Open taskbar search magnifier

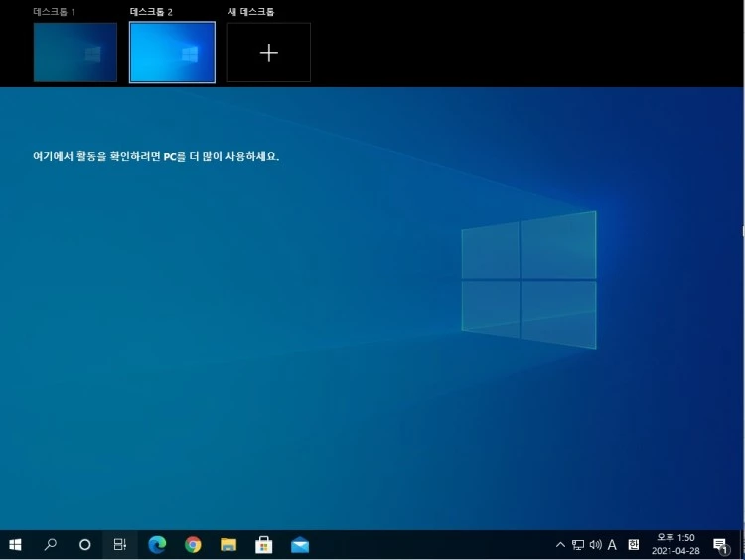click(50, 544)
